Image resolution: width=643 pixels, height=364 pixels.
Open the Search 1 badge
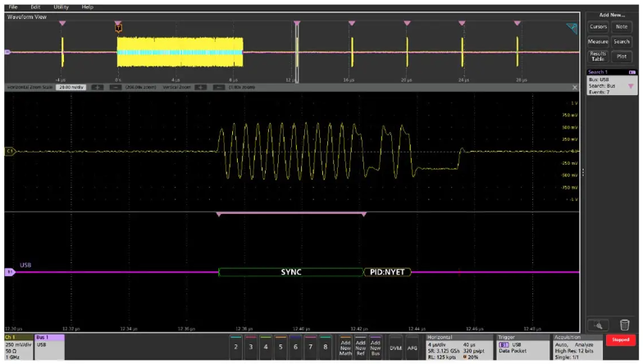tap(612, 82)
